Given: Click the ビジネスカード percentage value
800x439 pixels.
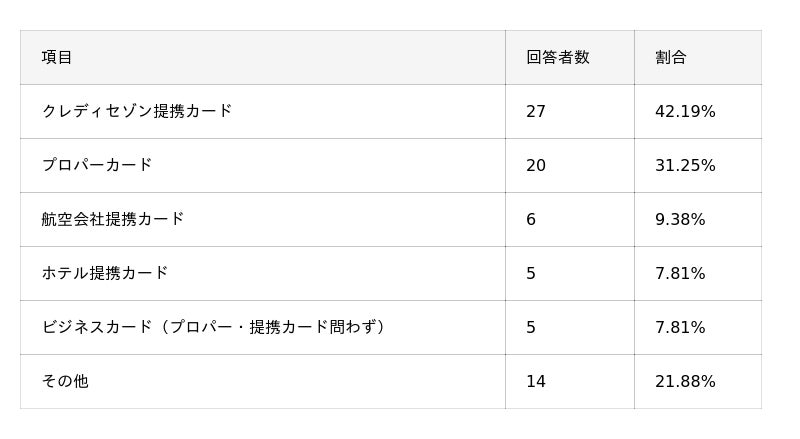Looking at the screenshot, I should click(680, 327).
